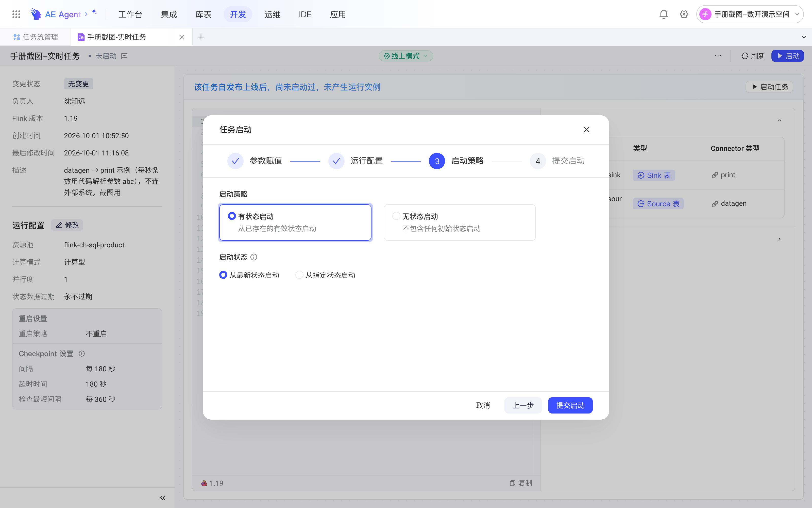
Task: Click the comment icon next to 未启动
Action: [x=125, y=56]
